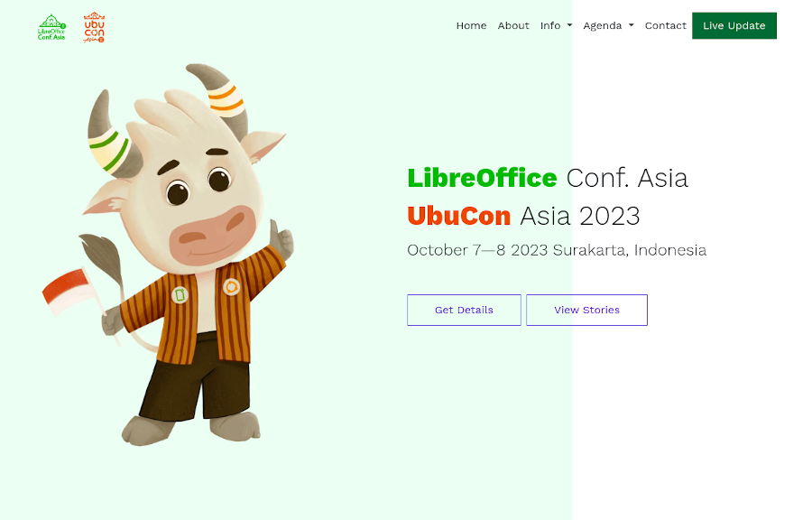Click the red UbuCon heading text
812x520 pixels.
click(459, 216)
